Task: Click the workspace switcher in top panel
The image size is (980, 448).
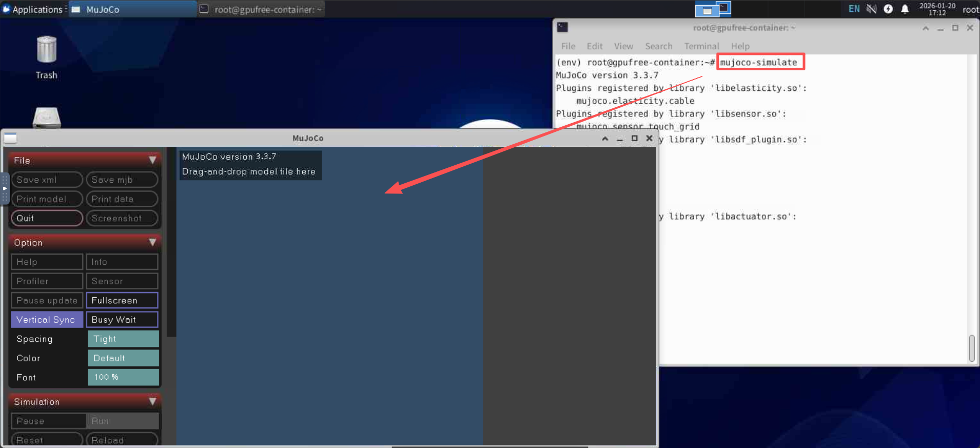Action: 713,9
